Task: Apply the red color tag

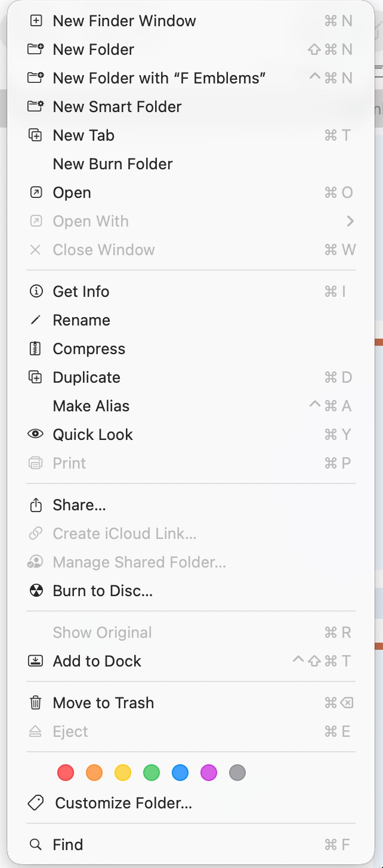Action: 66,773
